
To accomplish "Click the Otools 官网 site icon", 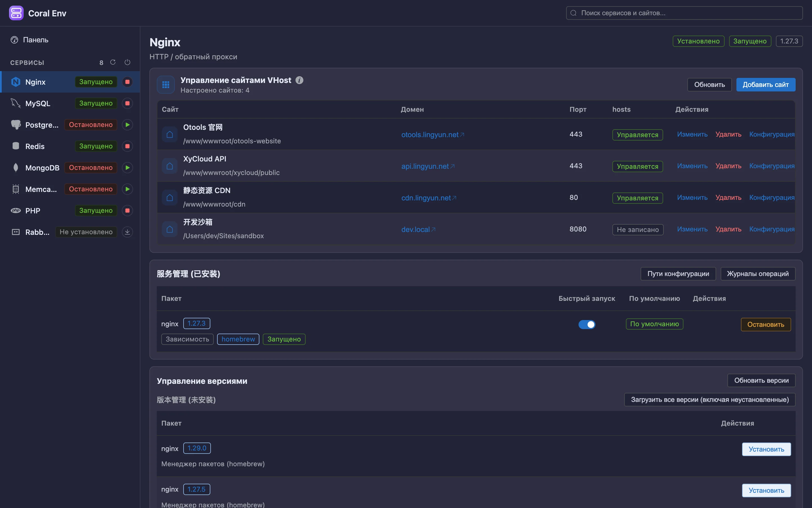I will tap(170, 134).
